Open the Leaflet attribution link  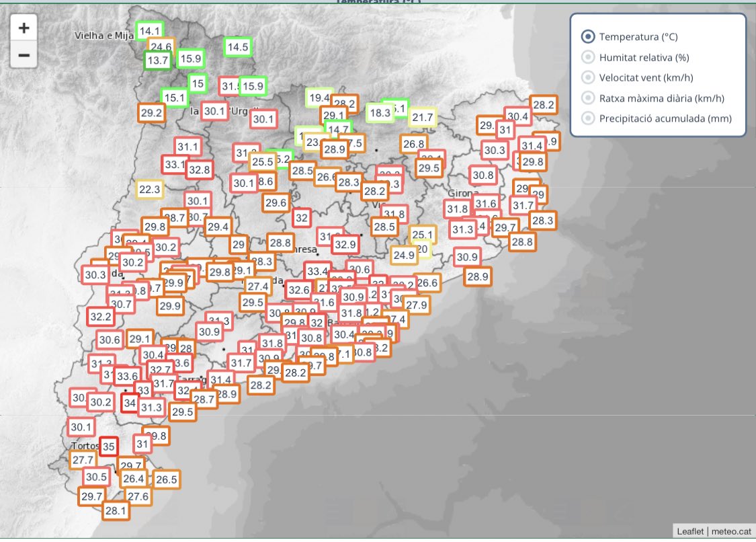tap(690, 531)
